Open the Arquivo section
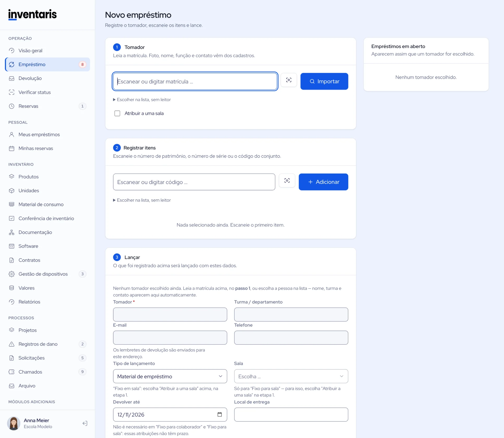The image size is (504, 438). (x=48, y=386)
